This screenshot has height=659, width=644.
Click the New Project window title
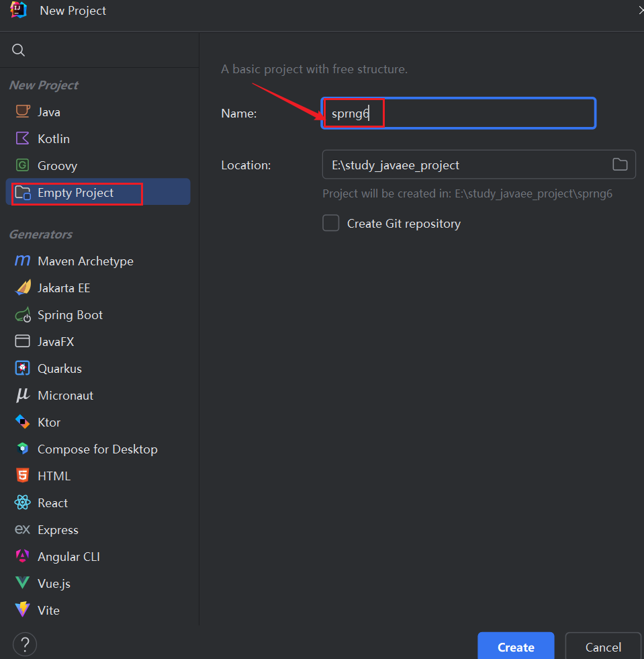point(73,11)
